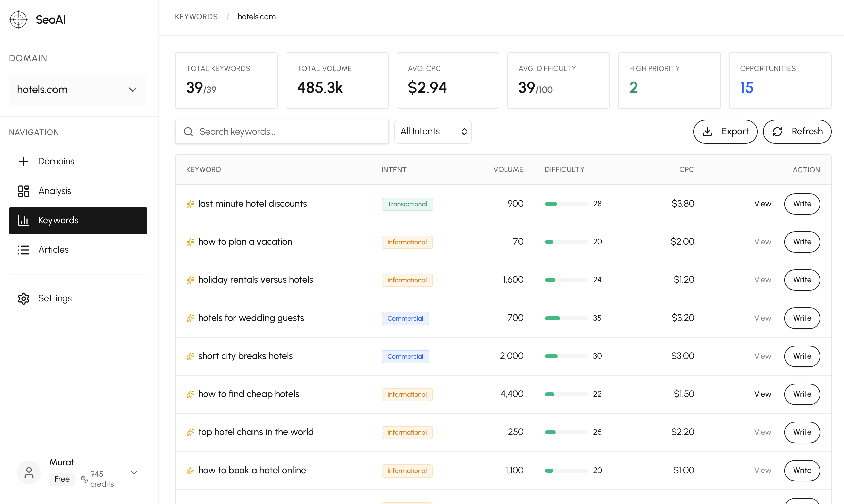Open the KEYWORDS breadcrumb link
Screen dimensions: 844x504
(x=196, y=16)
